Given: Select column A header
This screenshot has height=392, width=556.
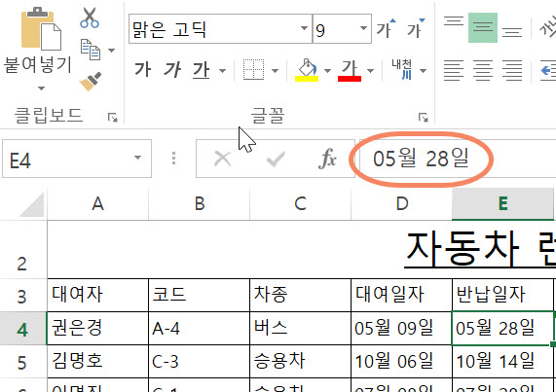Looking at the screenshot, I should [98, 204].
